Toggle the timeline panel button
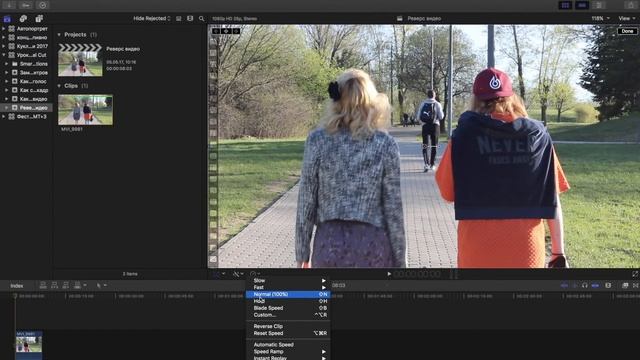This screenshot has height=360, width=640. click(582, 5)
